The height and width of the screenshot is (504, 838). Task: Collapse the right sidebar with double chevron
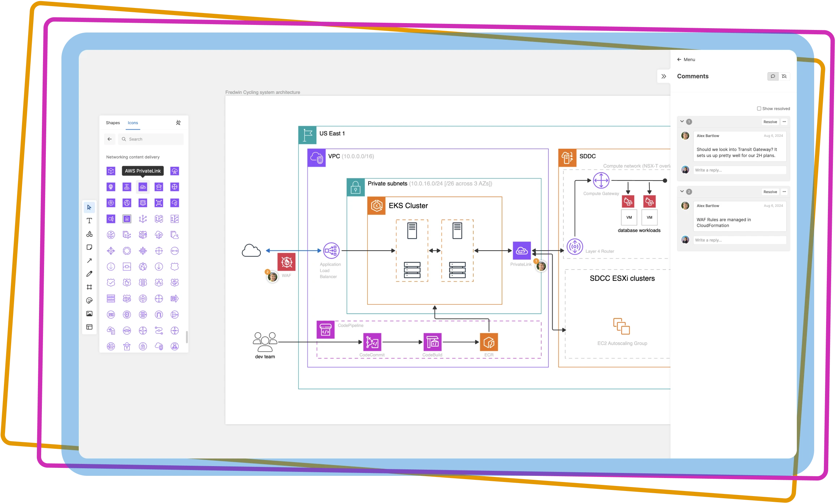(x=664, y=76)
